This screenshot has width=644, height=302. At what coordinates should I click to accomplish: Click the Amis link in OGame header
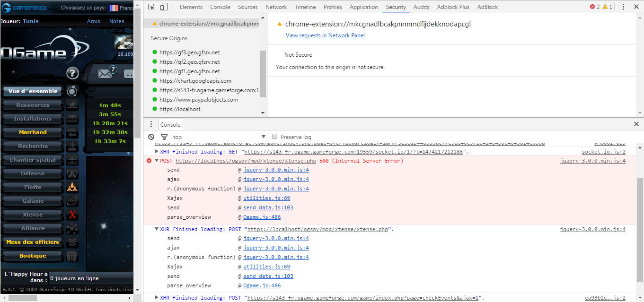click(94, 21)
